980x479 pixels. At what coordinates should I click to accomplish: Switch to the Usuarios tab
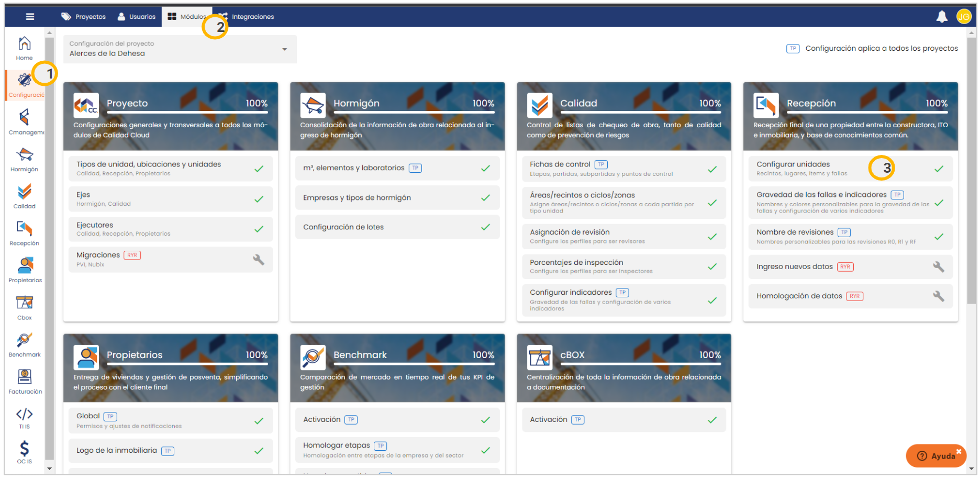(x=137, y=17)
